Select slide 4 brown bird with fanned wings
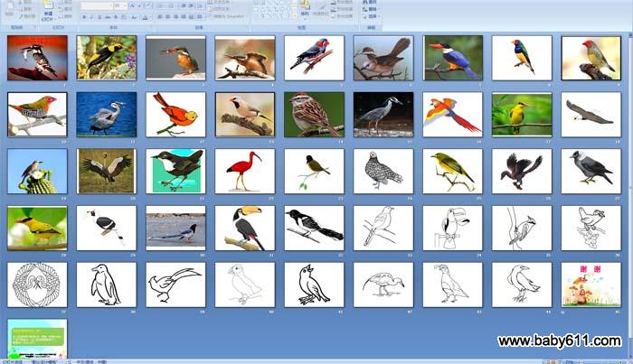This screenshot has width=633, height=364. click(245, 58)
